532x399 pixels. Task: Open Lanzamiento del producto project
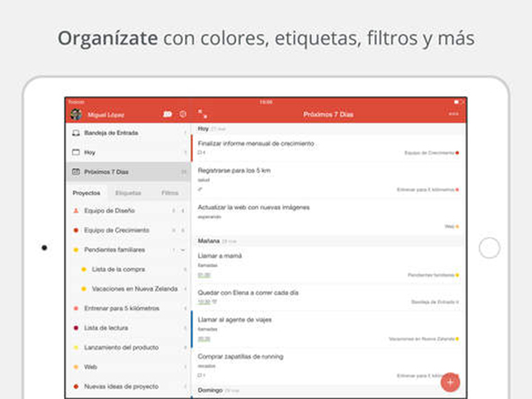pos(128,348)
